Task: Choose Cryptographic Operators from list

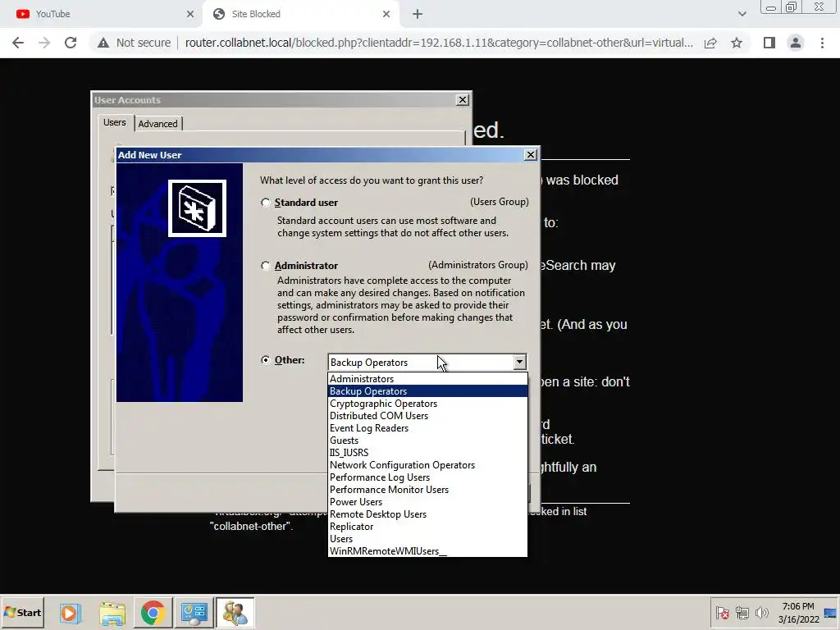Action: (x=427, y=404)
